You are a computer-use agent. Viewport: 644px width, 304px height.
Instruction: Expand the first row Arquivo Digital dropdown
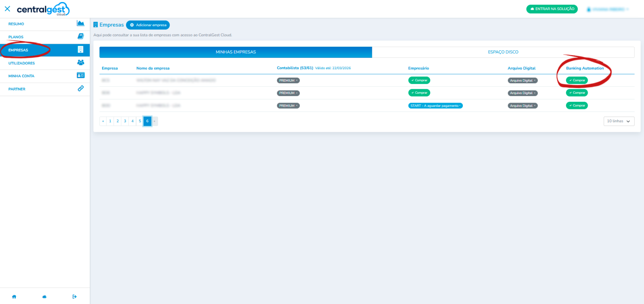point(522,80)
